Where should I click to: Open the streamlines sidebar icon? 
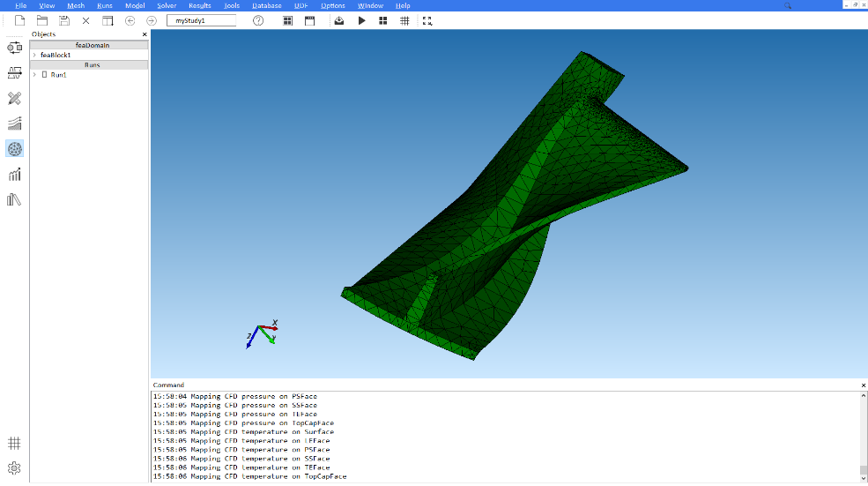pyautogui.click(x=14, y=123)
